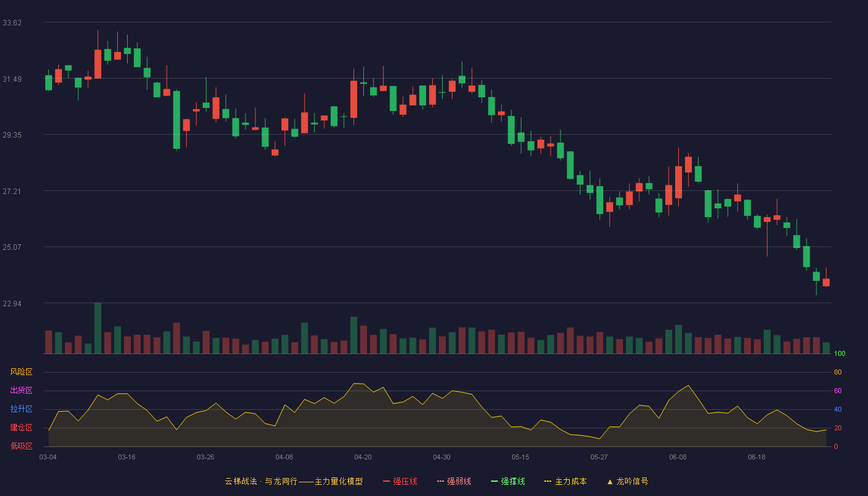Select the 03-04 date label
868x496 pixels.
pos(48,457)
